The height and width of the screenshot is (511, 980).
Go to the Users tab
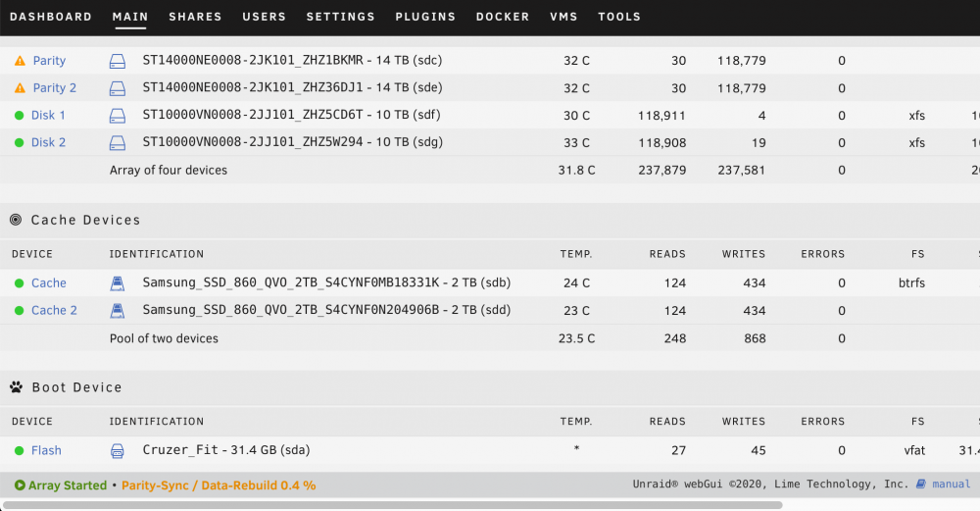coord(264,17)
